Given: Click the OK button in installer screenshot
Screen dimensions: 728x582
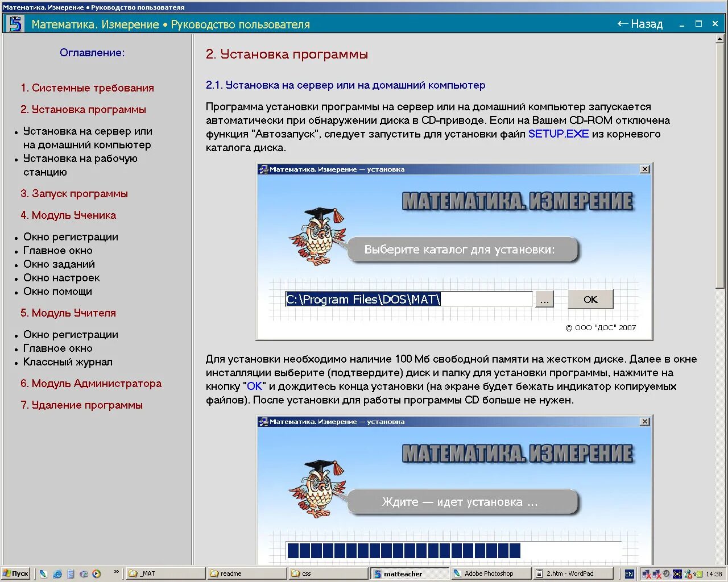Looking at the screenshot, I should [590, 300].
